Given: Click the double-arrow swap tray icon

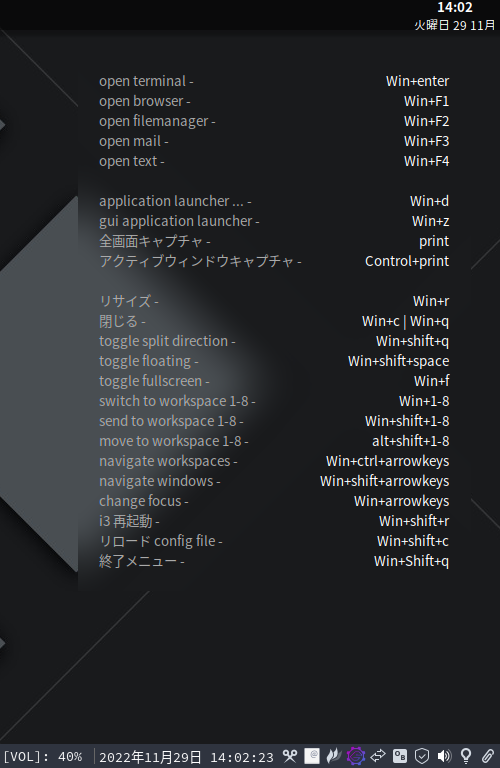Looking at the screenshot, I should (x=378, y=756).
